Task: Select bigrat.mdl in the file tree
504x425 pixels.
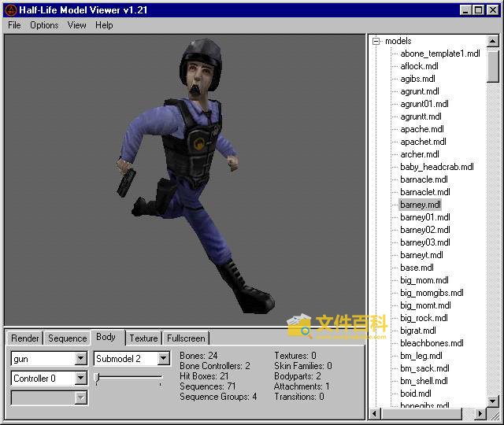Action: pyautogui.click(x=418, y=331)
